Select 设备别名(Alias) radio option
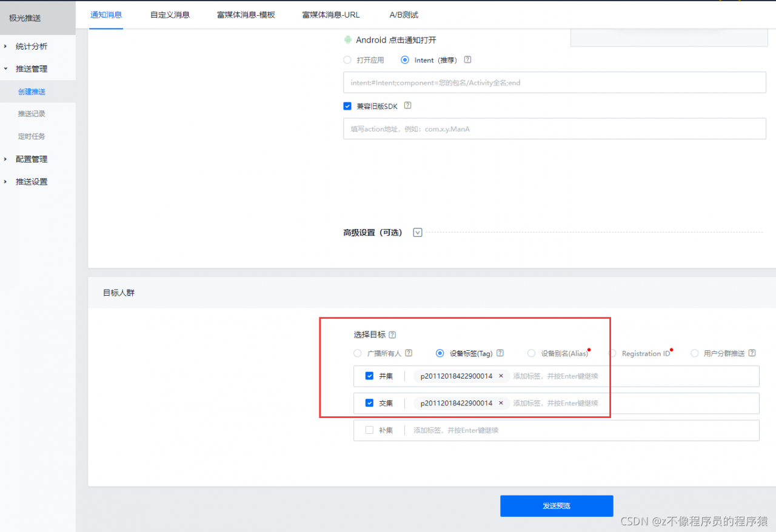This screenshot has height=532, width=776. 531,353
